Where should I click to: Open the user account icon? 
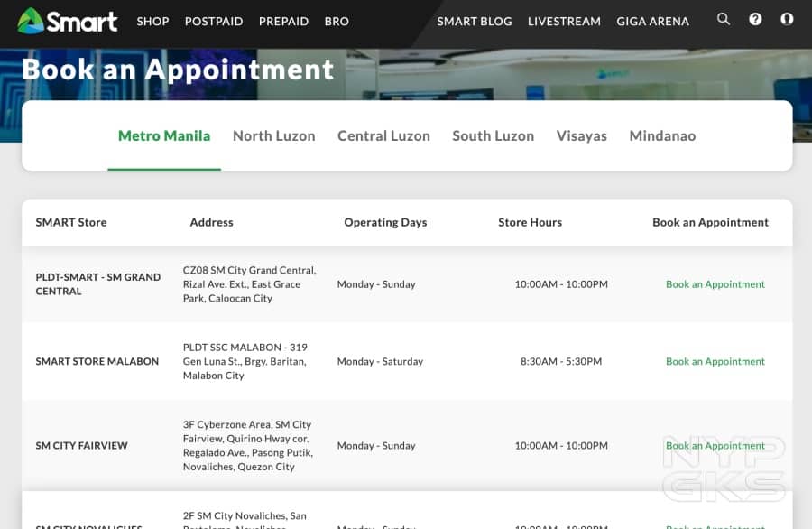pos(787,19)
